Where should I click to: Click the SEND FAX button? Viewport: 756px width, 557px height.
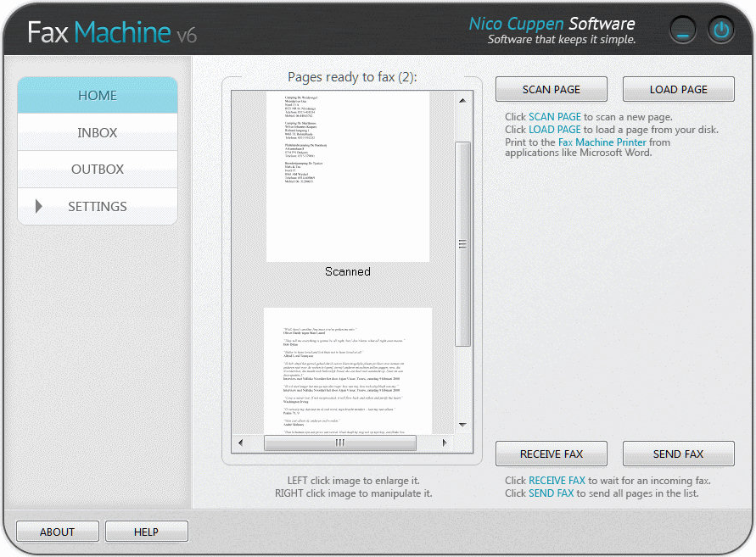click(x=678, y=454)
